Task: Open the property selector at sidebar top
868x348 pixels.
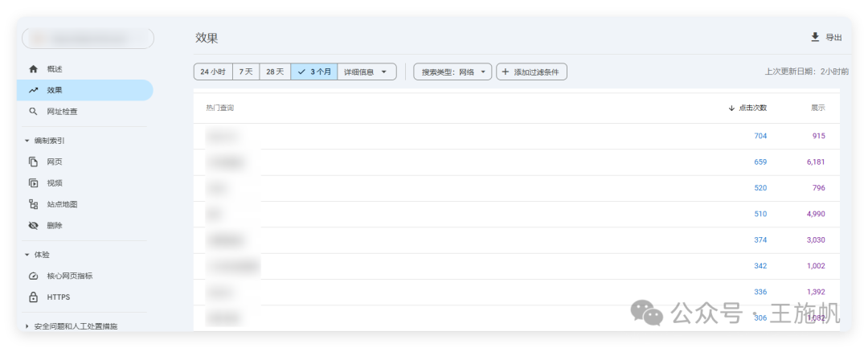Action: 88,39
